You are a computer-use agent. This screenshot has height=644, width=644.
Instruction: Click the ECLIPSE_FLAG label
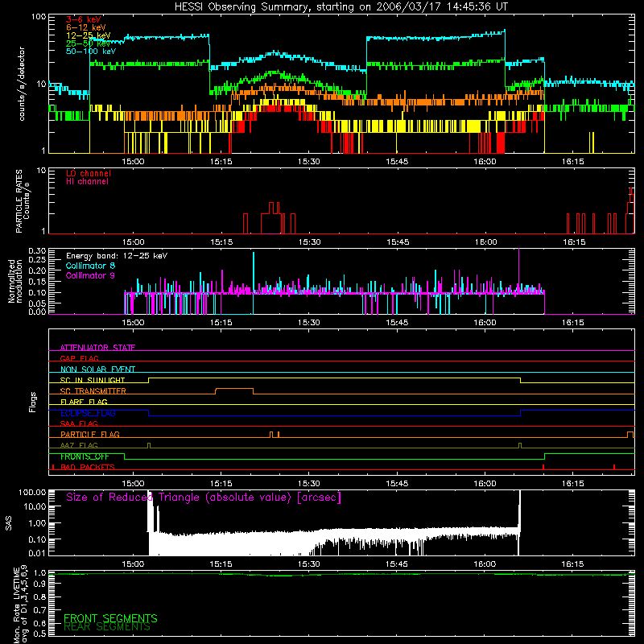[88, 413]
